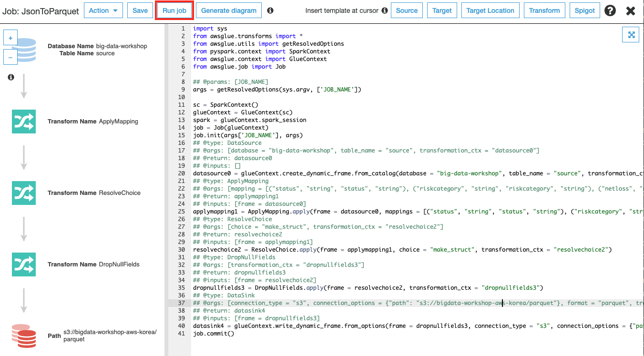This screenshot has width=644, height=356.
Task: Select the ResolveChoice transform icon
Action: click(x=24, y=193)
